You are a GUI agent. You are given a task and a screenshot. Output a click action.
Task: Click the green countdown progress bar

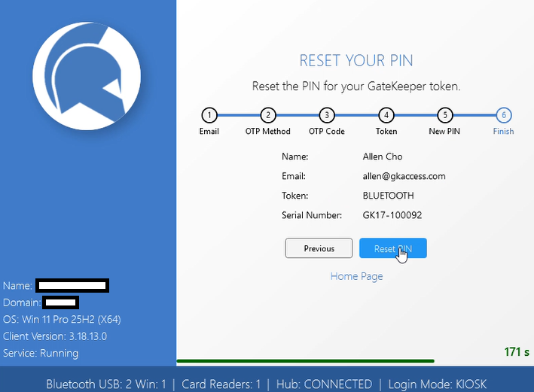[x=306, y=360]
